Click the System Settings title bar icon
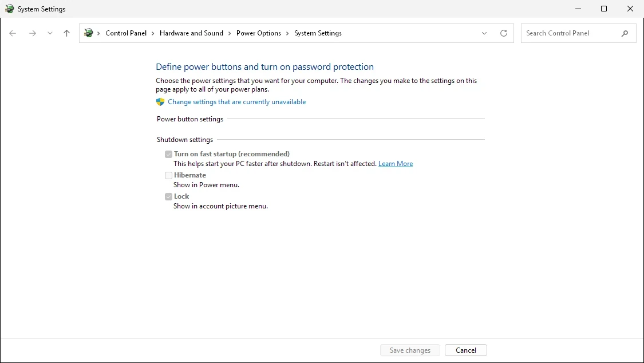Viewport: 644px width, 363px height. 9,9
